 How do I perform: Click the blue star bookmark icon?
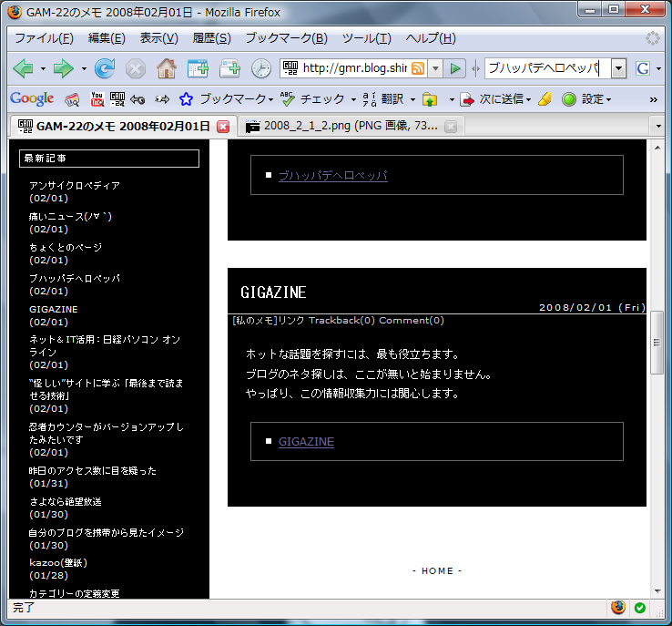coord(186,99)
